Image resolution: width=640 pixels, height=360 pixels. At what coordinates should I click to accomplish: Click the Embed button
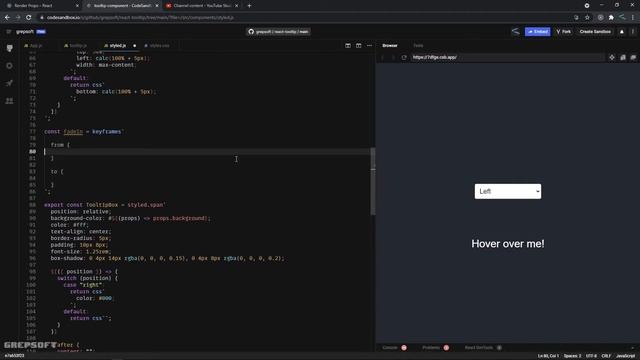pyautogui.click(x=538, y=31)
